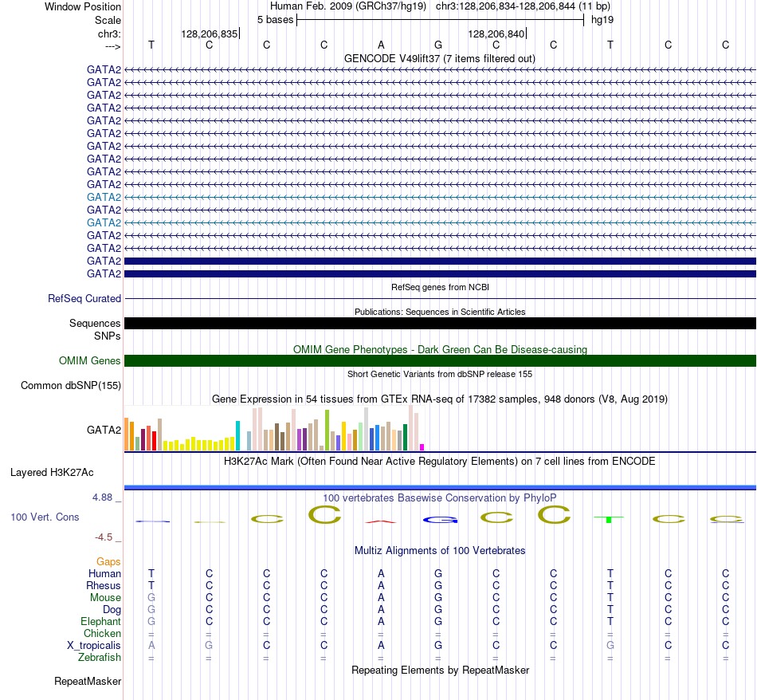Click the green T PhyloP logo letter
The image size is (757, 700).
click(609, 519)
